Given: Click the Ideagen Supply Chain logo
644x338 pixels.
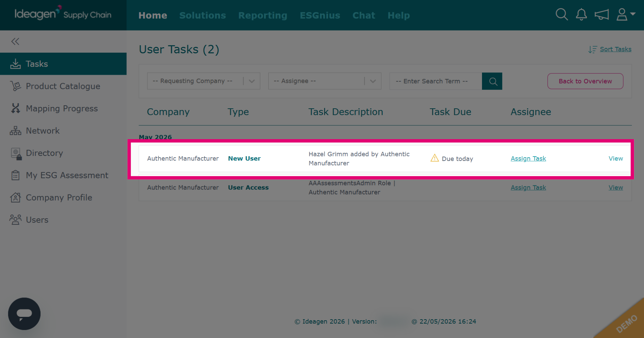Looking at the screenshot, I should [63, 14].
